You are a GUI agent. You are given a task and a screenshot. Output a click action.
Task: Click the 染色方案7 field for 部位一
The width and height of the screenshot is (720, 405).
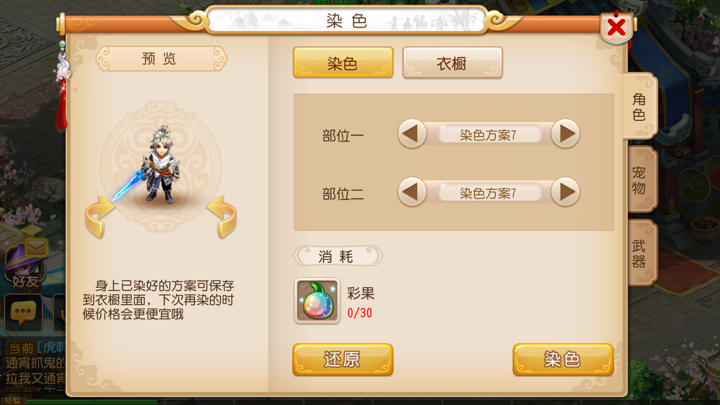489,135
